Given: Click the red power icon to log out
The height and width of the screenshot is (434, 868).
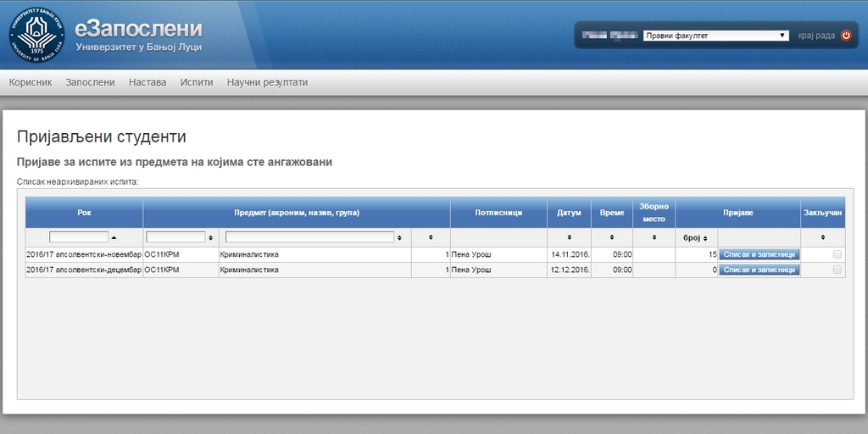Looking at the screenshot, I should point(845,36).
